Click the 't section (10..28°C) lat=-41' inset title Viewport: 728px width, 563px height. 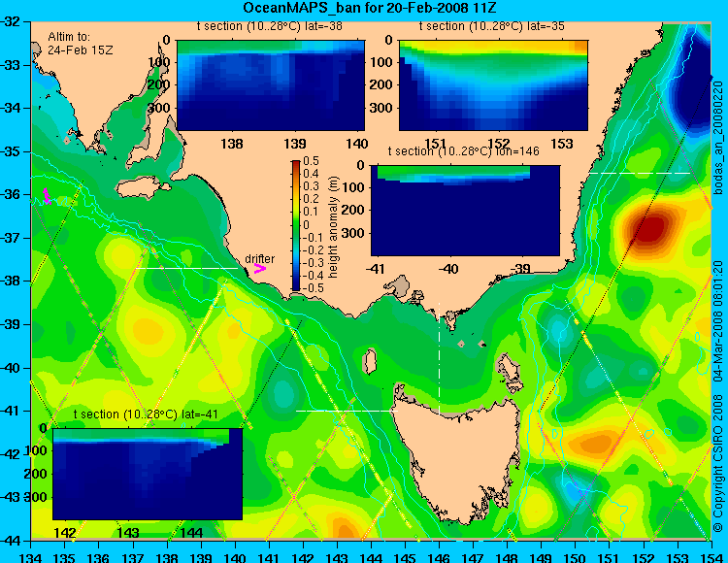coord(146,414)
